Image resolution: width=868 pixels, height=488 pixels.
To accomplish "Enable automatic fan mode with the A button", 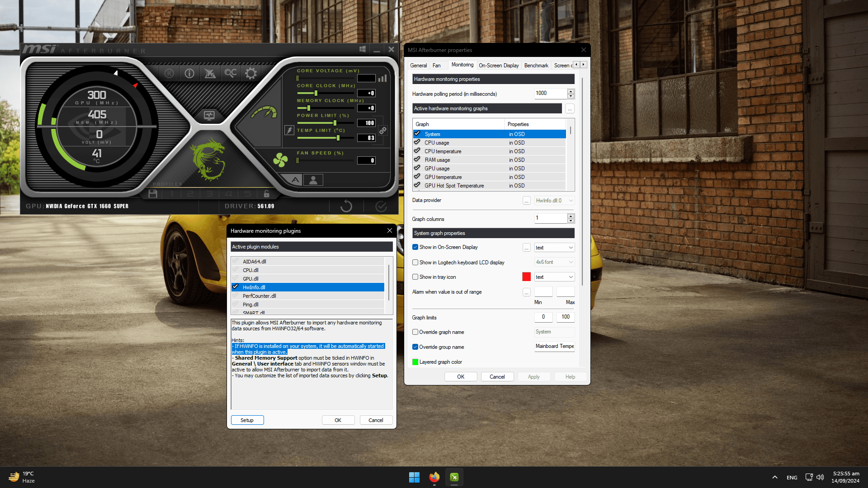I will [x=295, y=180].
